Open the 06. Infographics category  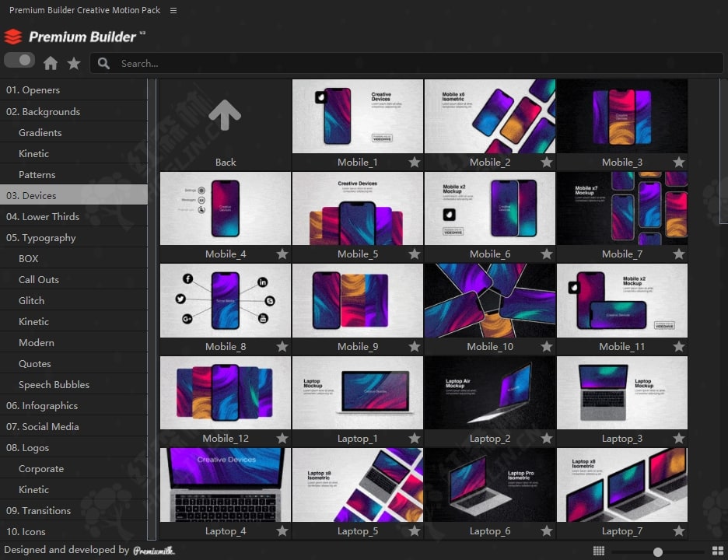click(74, 406)
